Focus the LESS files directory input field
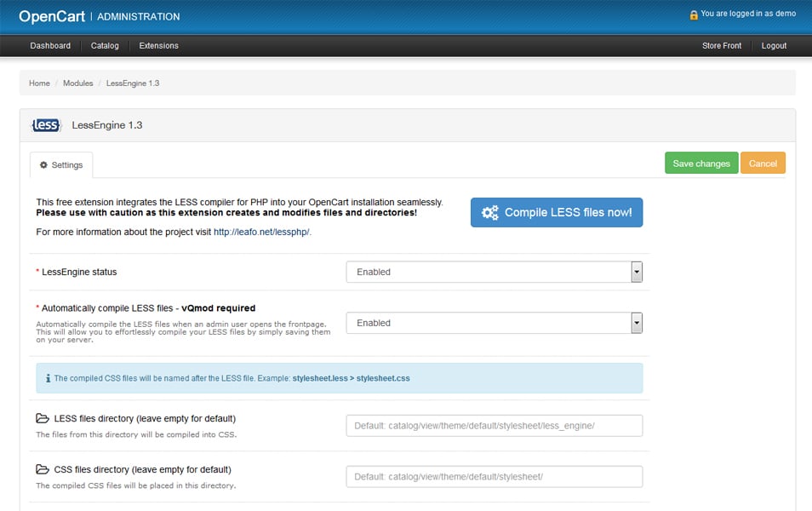 pos(494,426)
